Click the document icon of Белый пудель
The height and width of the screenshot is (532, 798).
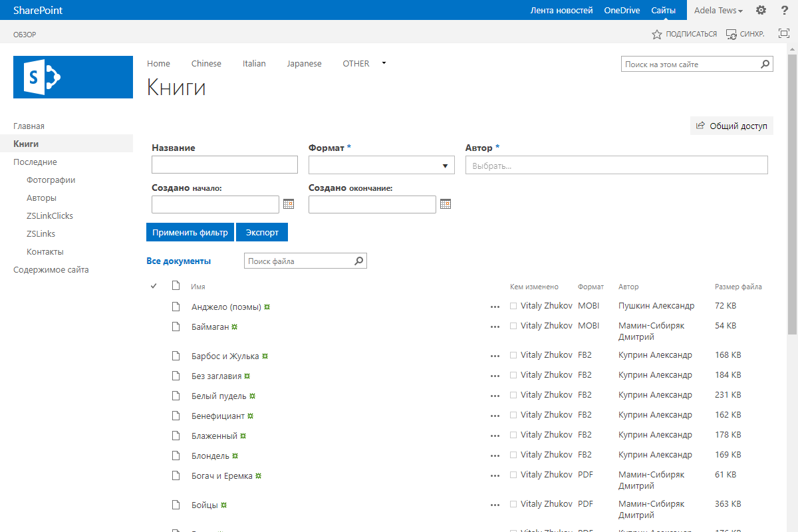(x=176, y=396)
